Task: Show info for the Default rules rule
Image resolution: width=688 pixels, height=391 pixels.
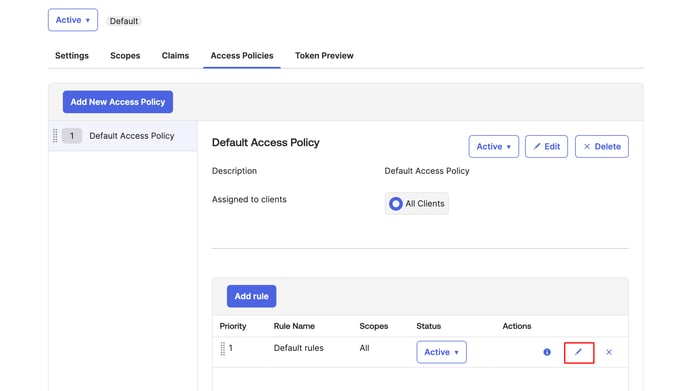Action: (547, 352)
